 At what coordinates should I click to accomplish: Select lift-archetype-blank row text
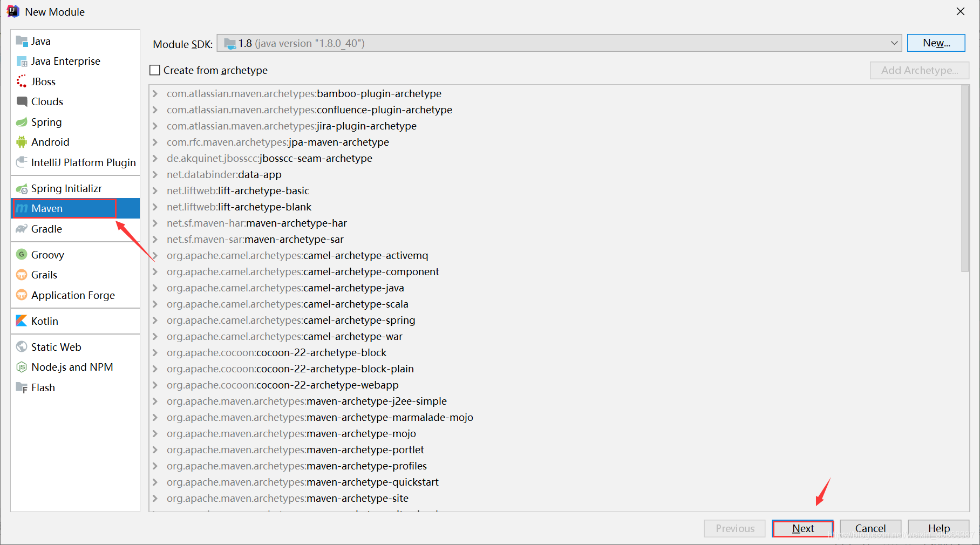click(x=239, y=207)
